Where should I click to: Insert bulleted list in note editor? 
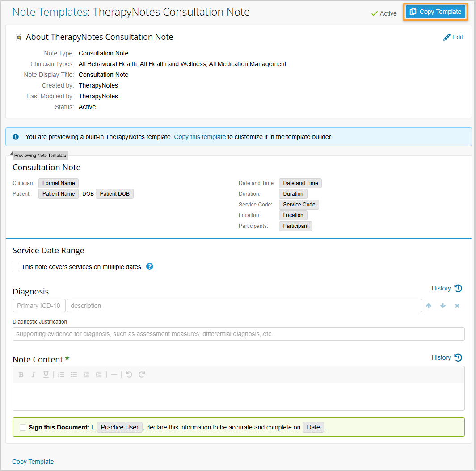(74, 374)
